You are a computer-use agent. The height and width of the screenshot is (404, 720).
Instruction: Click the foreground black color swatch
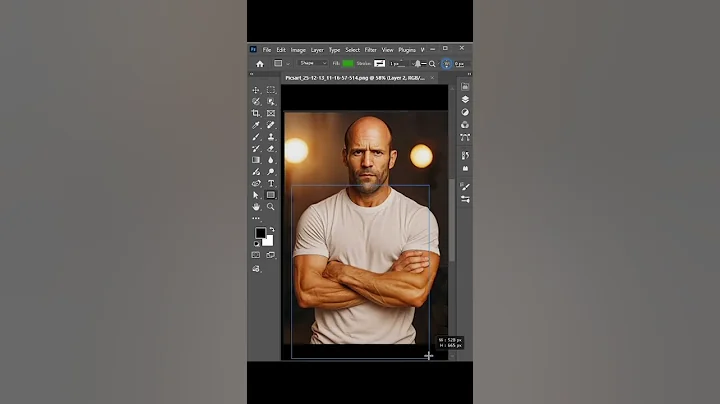260,233
